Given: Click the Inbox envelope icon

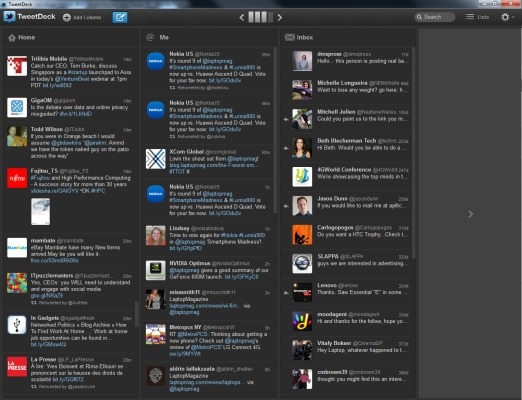Looking at the screenshot, I should (x=289, y=37).
